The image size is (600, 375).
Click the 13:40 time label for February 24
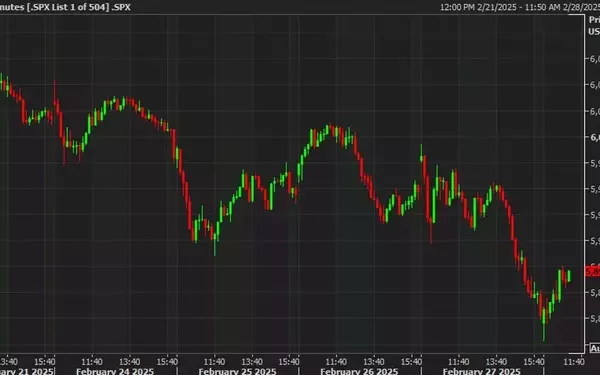click(129, 361)
